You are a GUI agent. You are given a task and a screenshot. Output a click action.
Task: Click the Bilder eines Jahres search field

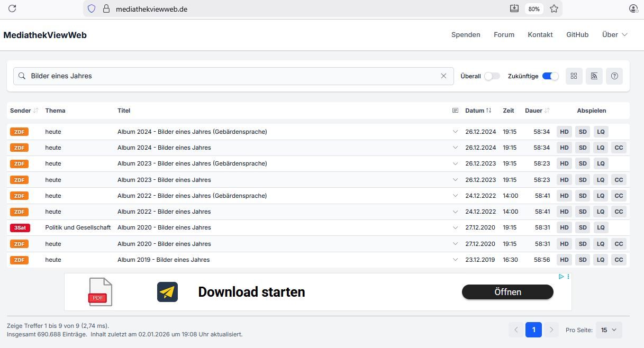(233, 76)
